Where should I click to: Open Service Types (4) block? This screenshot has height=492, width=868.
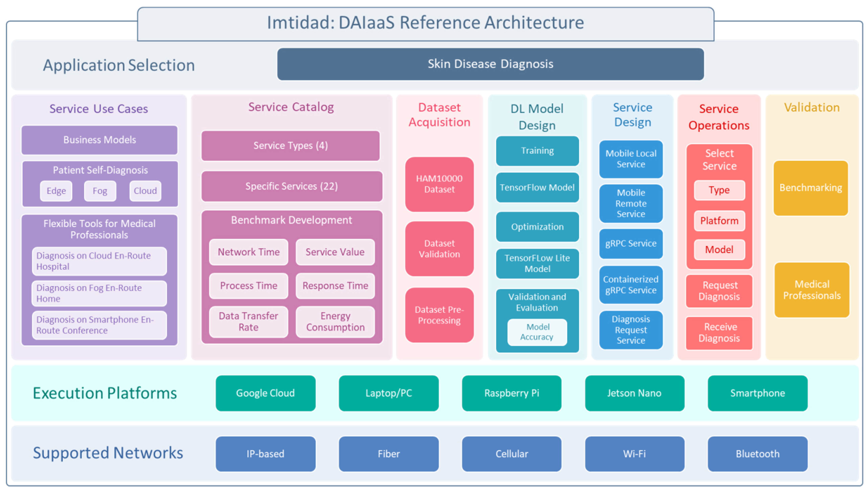tap(290, 146)
